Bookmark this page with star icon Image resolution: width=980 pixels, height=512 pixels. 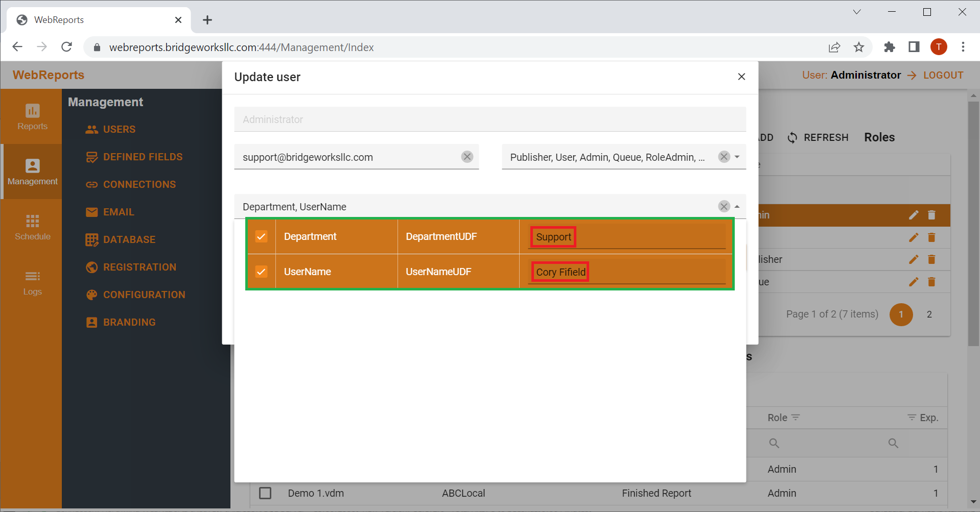(859, 47)
